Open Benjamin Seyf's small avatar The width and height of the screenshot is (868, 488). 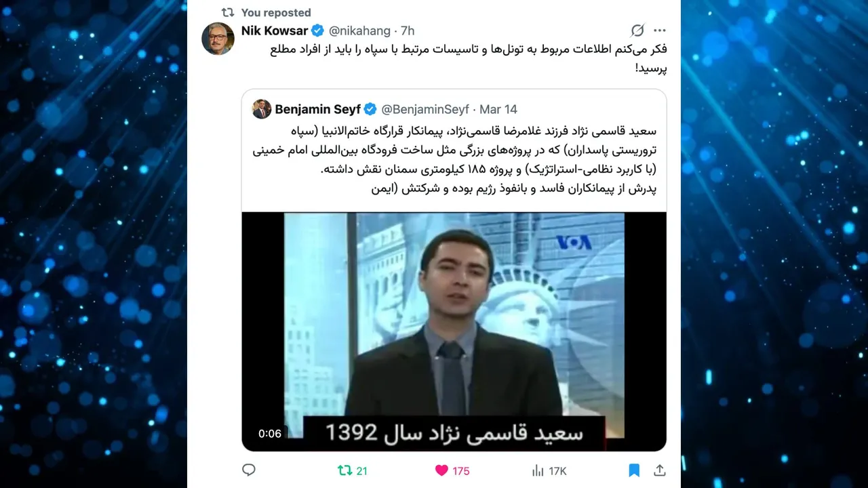coord(262,109)
